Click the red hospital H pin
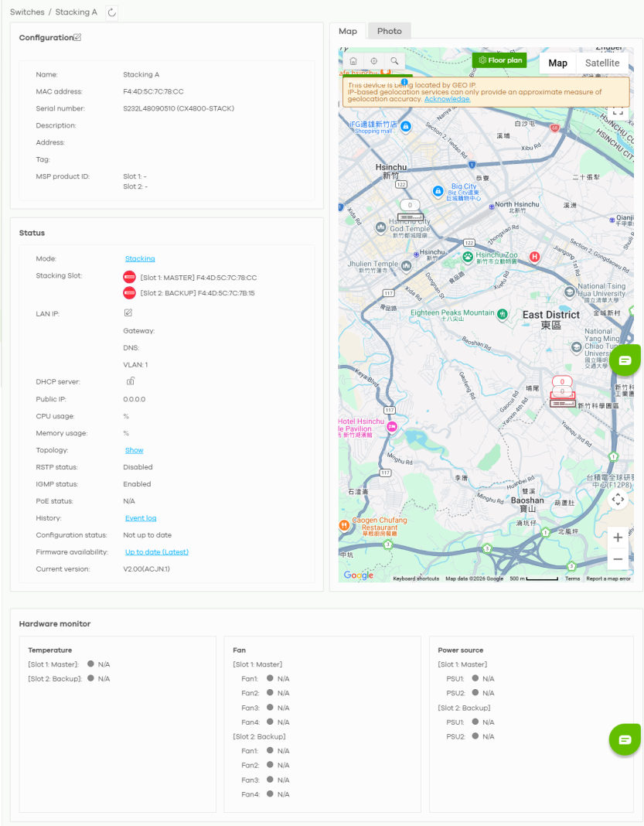The width and height of the screenshot is (644, 826). pyautogui.click(x=534, y=257)
